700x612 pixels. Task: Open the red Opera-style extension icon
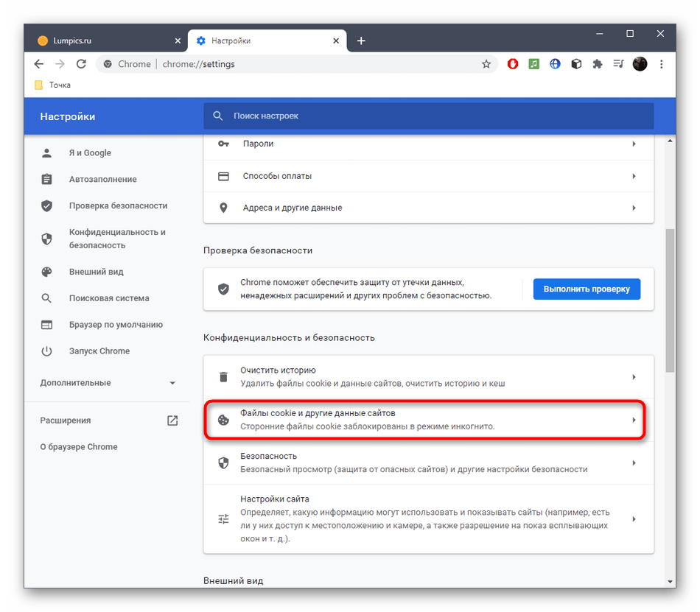(x=513, y=64)
